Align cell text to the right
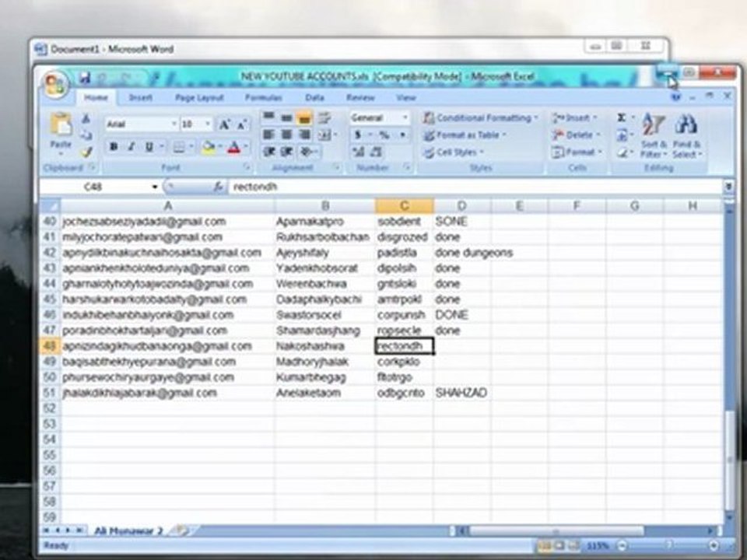The height and width of the screenshot is (560, 747). click(x=304, y=135)
